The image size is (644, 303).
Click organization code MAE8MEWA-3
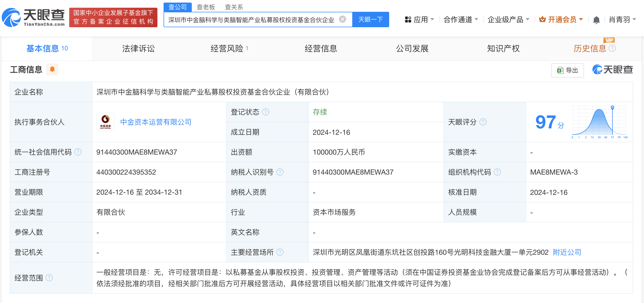554,172
